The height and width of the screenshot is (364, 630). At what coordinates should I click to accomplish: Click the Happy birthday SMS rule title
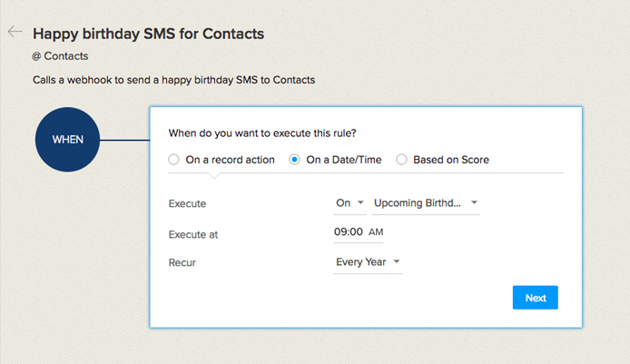(148, 34)
